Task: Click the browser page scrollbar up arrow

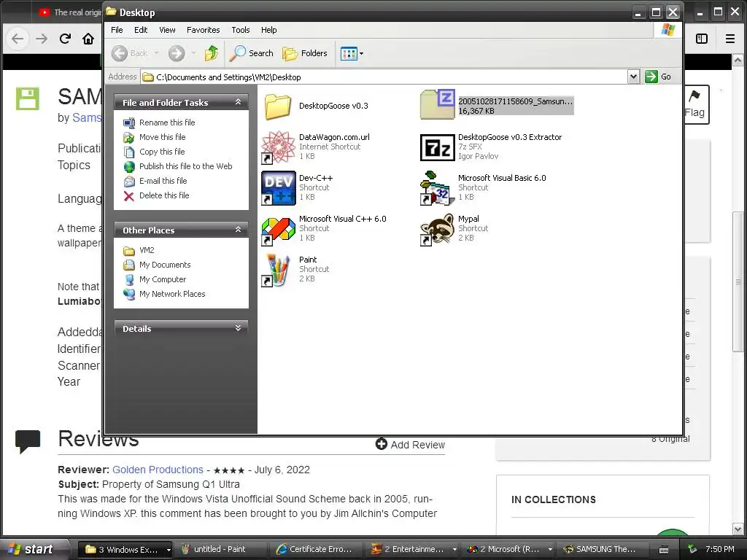Action: click(x=738, y=60)
